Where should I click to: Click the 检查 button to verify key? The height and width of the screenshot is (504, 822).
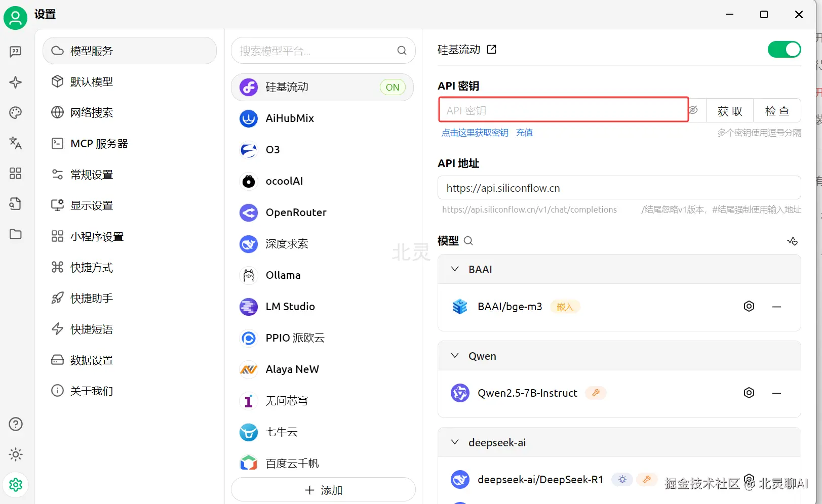coord(777,111)
